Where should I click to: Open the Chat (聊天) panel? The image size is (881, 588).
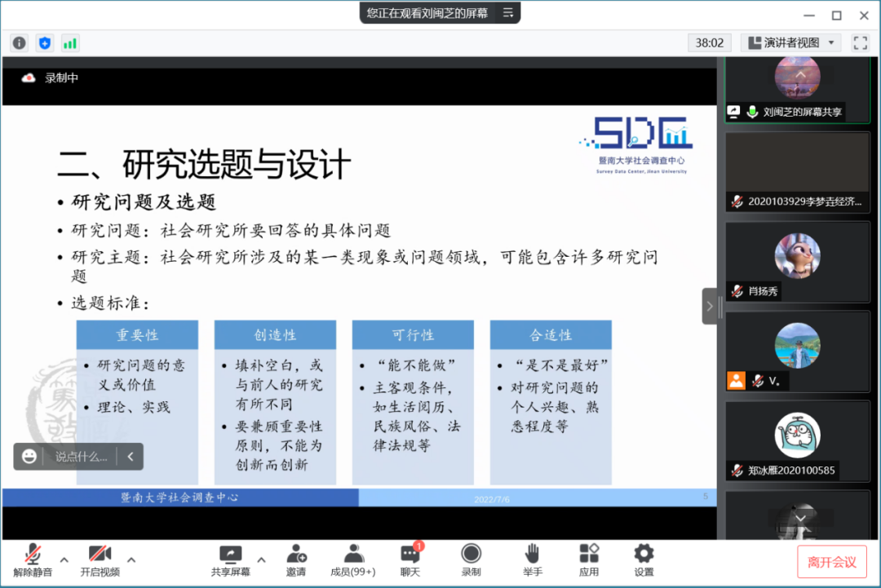coord(410,559)
